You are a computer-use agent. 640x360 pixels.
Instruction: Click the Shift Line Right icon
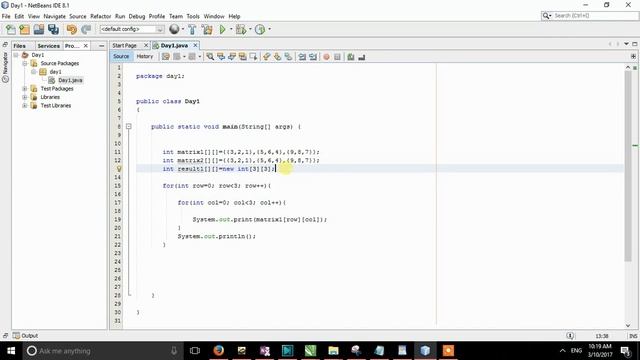coord(313,57)
